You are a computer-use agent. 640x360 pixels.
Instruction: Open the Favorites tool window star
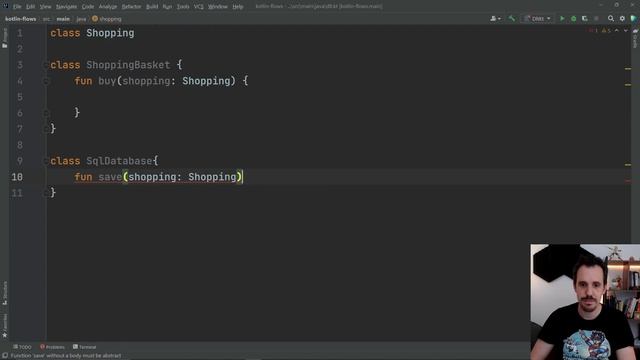click(x=4, y=326)
